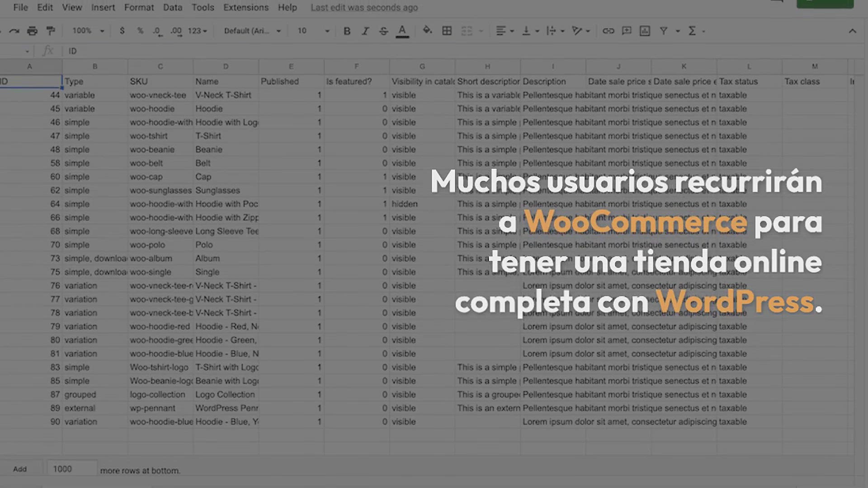The width and height of the screenshot is (868, 488).
Task: Open the fill color bucket
Action: (427, 31)
